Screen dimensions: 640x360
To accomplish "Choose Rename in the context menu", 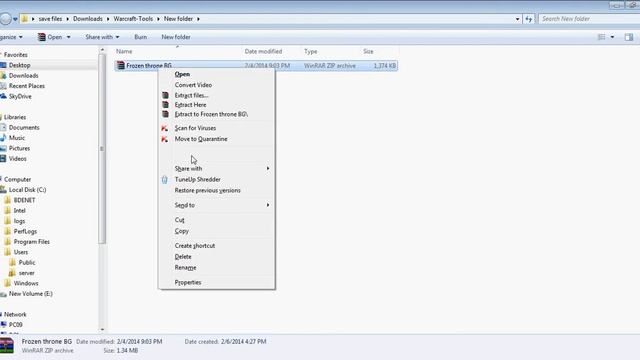I will pos(185,268).
